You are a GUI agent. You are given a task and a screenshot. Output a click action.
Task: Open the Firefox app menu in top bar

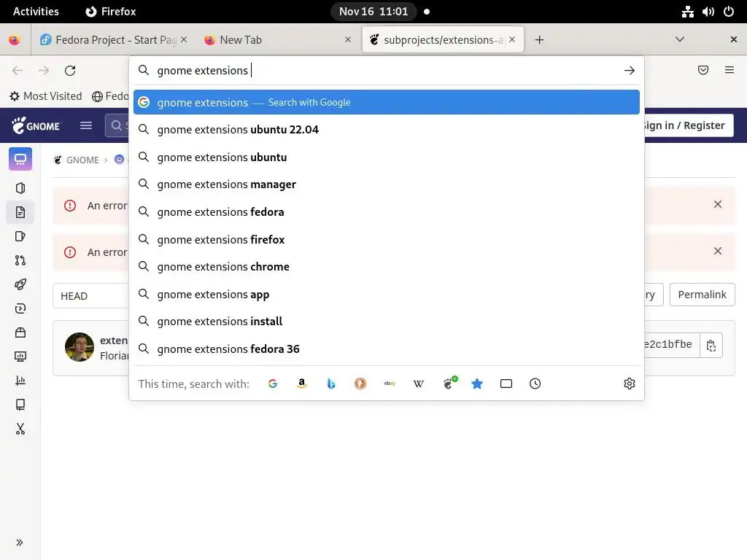(111, 12)
